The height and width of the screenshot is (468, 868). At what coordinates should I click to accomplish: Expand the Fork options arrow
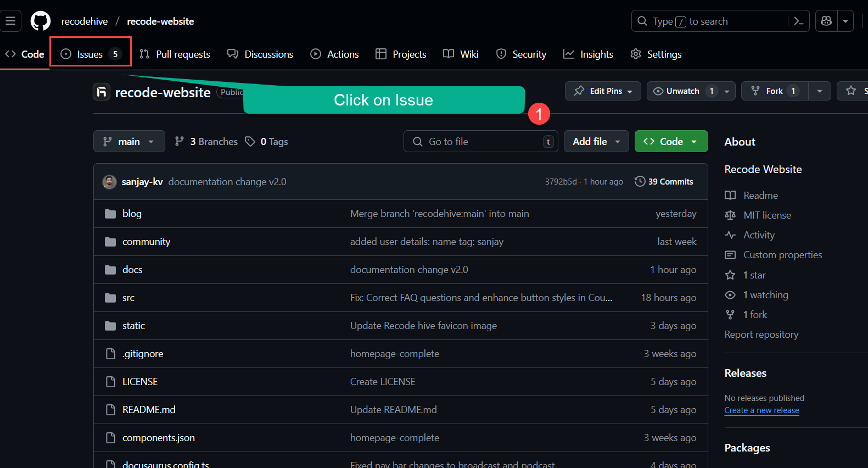click(x=820, y=91)
